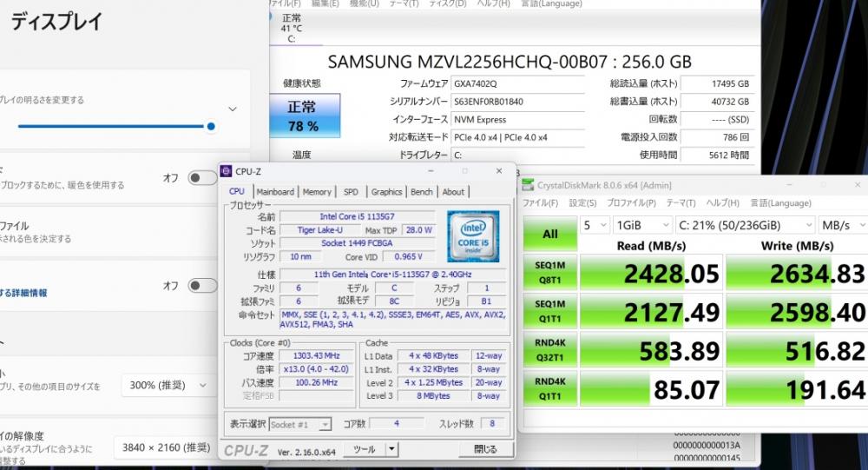Click the CrystalDiskMark title bar icon
The height and width of the screenshot is (470, 868).
click(x=528, y=185)
